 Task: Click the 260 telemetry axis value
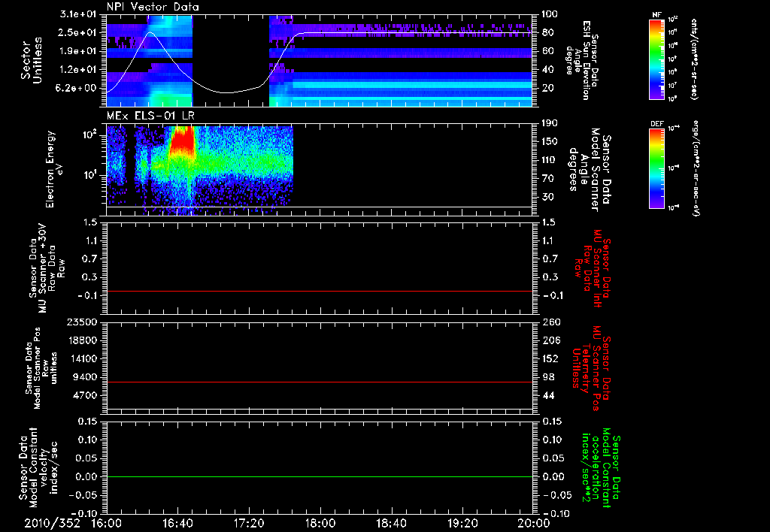pyautogui.click(x=550, y=322)
